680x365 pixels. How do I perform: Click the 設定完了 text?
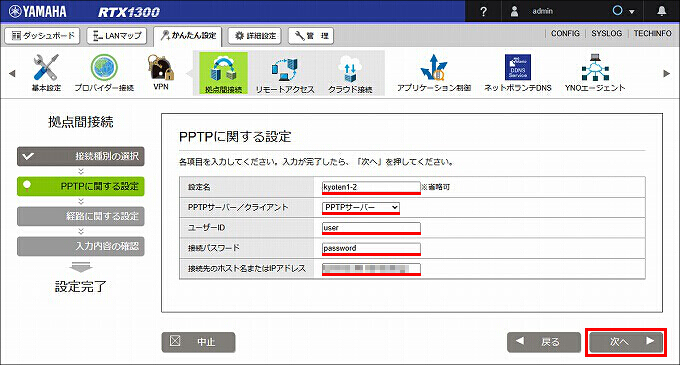click(x=81, y=287)
